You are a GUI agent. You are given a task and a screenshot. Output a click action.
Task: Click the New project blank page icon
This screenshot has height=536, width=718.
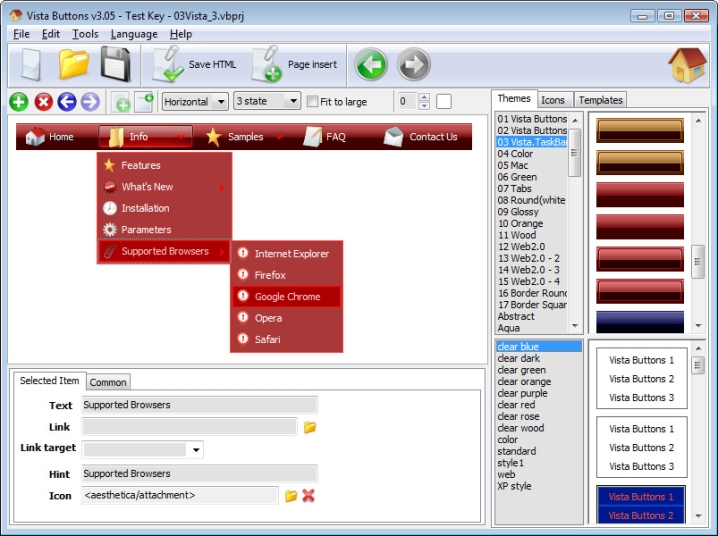pyautogui.click(x=31, y=65)
